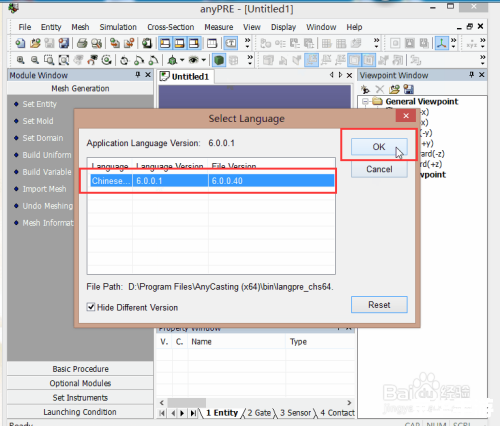Select the green solid shading cube icon

coord(219,60)
